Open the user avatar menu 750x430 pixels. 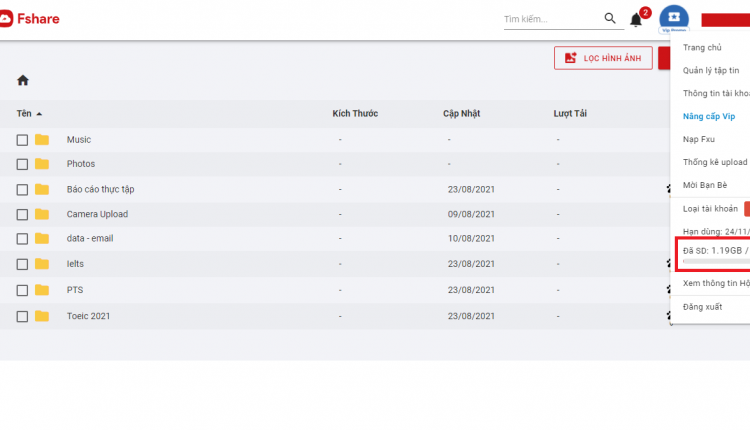tap(673, 18)
